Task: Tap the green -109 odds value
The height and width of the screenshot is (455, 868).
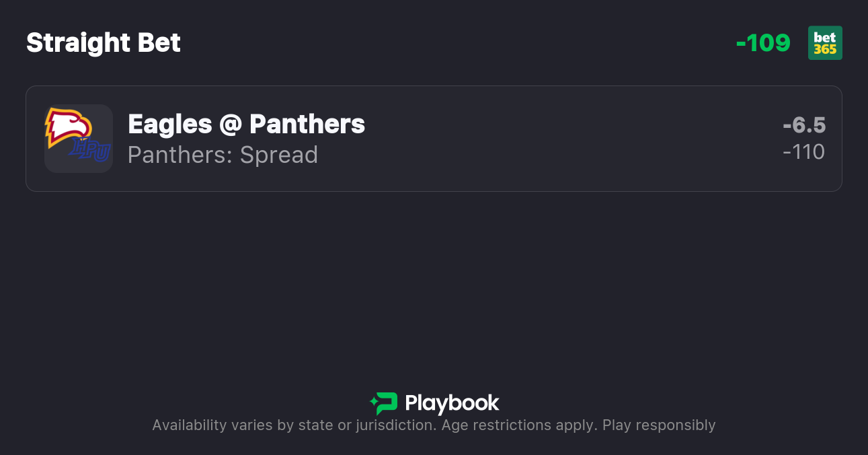Action: (763, 43)
